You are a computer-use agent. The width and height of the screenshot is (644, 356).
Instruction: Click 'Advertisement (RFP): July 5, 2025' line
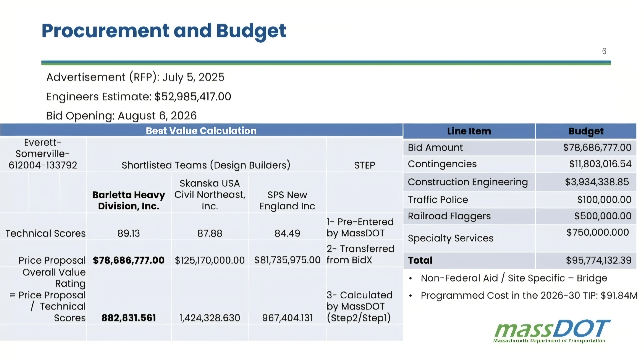coord(135,77)
